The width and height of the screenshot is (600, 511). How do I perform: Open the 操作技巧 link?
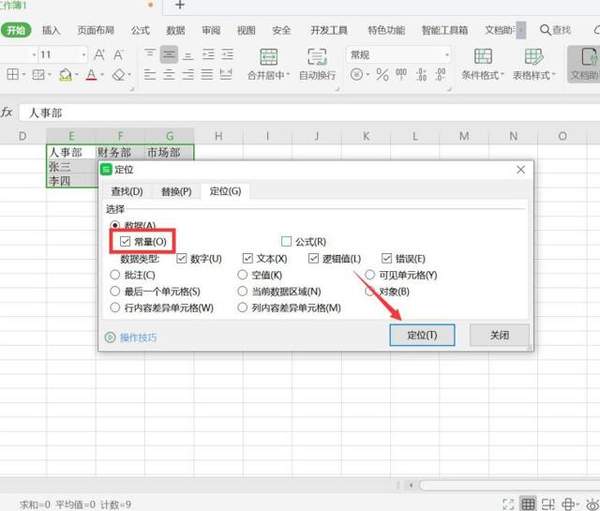point(138,338)
